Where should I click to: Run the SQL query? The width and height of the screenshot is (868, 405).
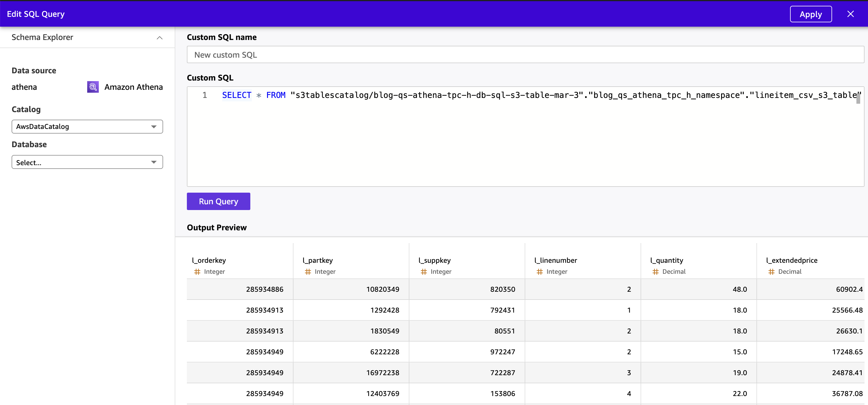[218, 202]
